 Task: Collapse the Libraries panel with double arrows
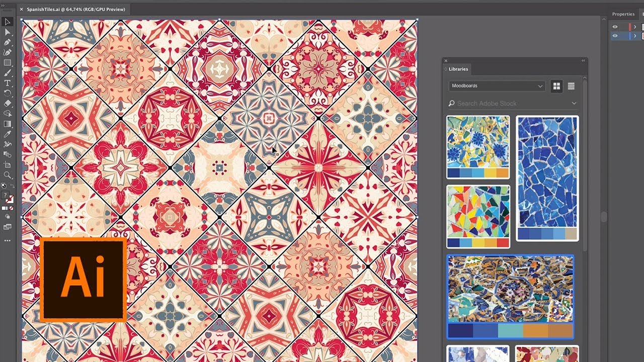584,61
